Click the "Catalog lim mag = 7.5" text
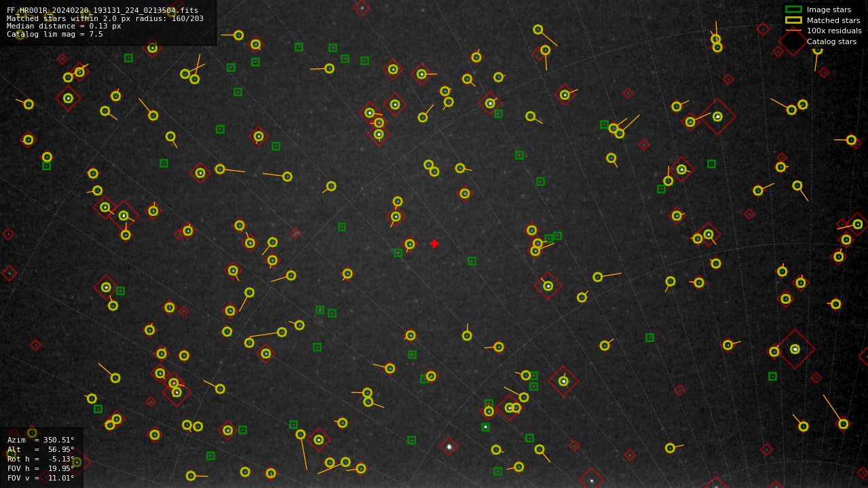 [55, 34]
